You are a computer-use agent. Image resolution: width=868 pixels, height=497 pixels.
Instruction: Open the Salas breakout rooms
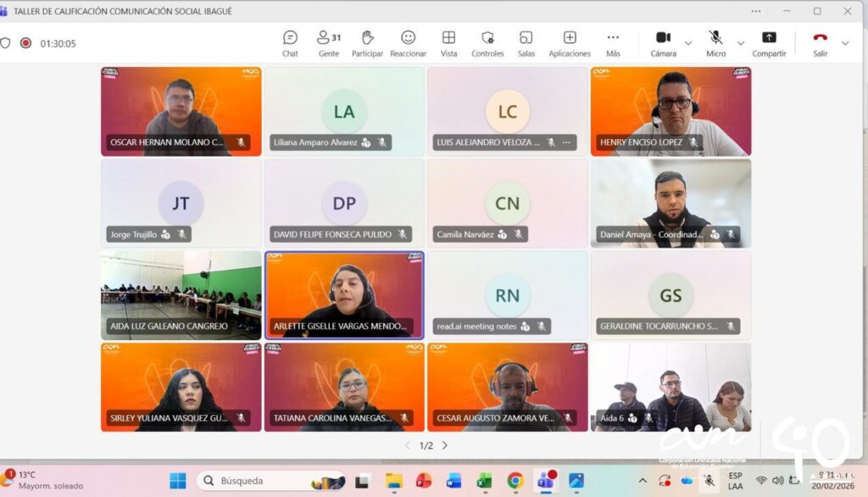[x=526, y=43]
